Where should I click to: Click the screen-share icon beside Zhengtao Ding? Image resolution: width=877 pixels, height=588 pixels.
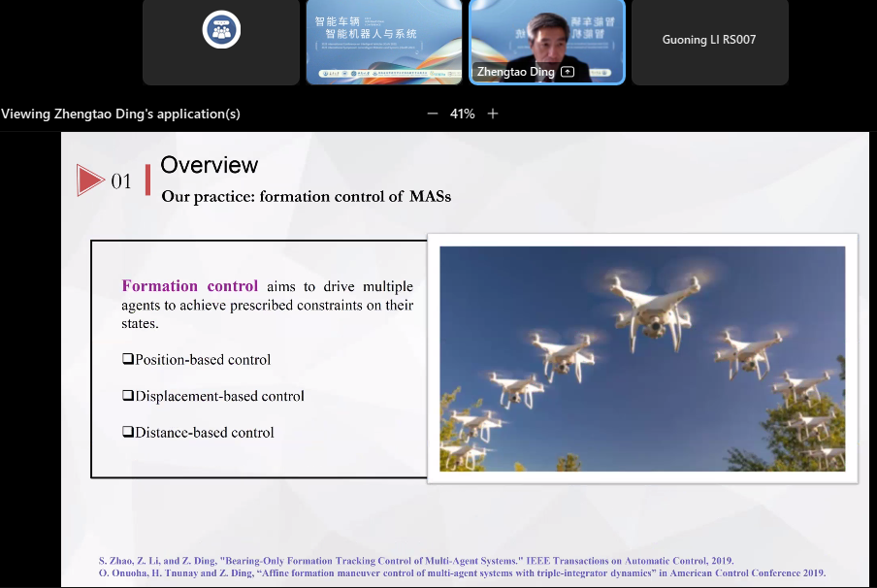point(568,72)
